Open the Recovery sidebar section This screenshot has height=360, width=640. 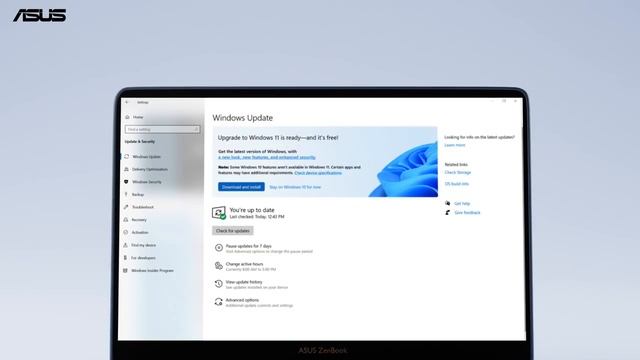click(x=139, y=220)
